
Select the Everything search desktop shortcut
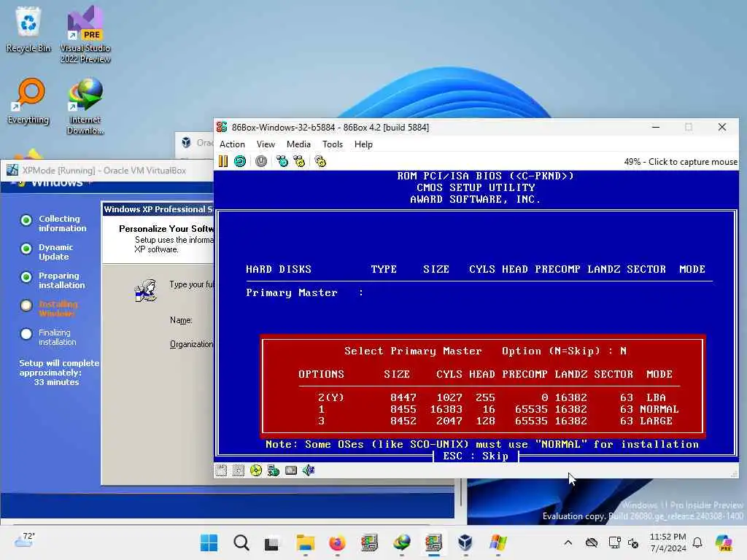click(x=28, y=101)
